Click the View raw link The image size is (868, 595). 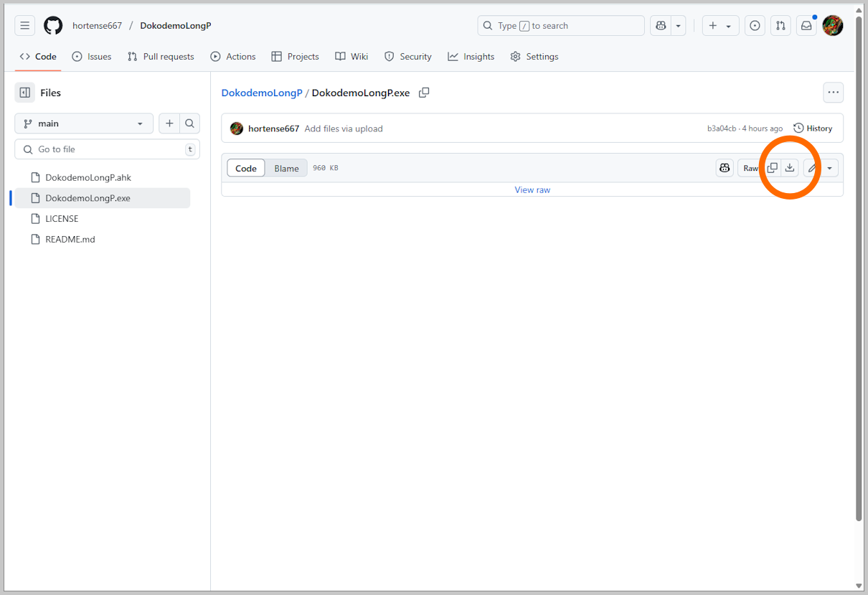(x=532, y=189)
